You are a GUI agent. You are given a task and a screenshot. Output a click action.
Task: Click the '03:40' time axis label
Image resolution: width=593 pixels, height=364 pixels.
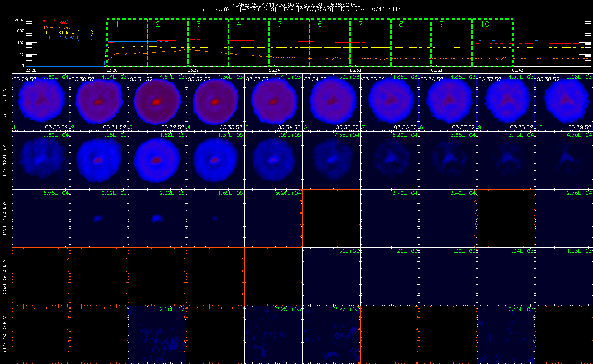[x=517, y=70]
